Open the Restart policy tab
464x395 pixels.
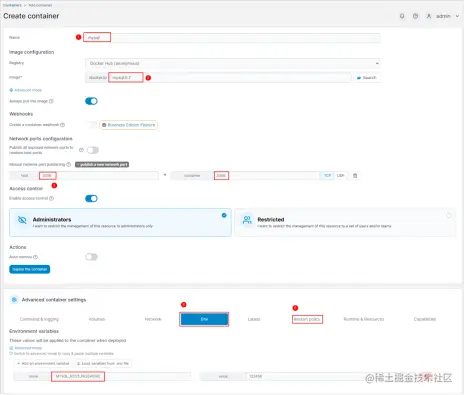pyautogui.click(x=307, y=319)
